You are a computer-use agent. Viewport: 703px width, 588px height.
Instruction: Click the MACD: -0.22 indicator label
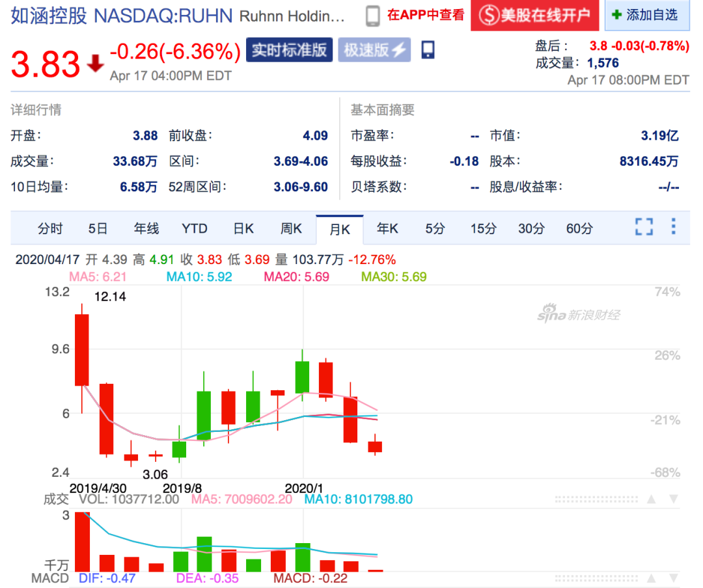pos(310,578)
